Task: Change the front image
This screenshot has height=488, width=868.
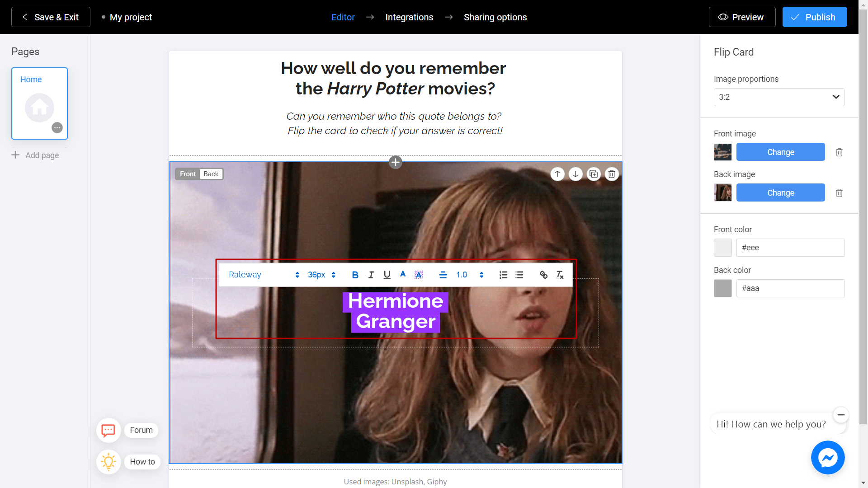Action: (x=780, y=152)
